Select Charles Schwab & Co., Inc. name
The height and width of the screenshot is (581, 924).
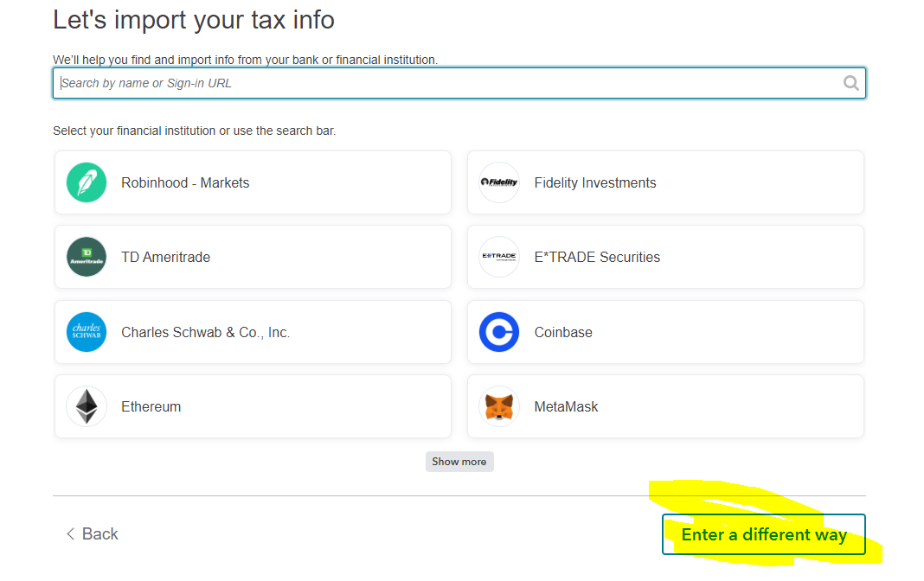206,333
